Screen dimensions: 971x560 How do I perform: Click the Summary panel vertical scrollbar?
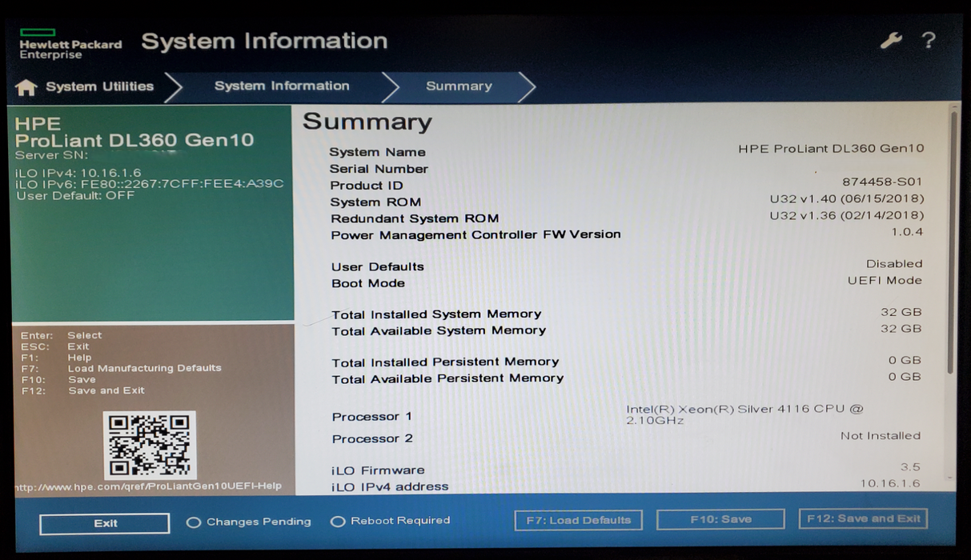tap(952, 242)
